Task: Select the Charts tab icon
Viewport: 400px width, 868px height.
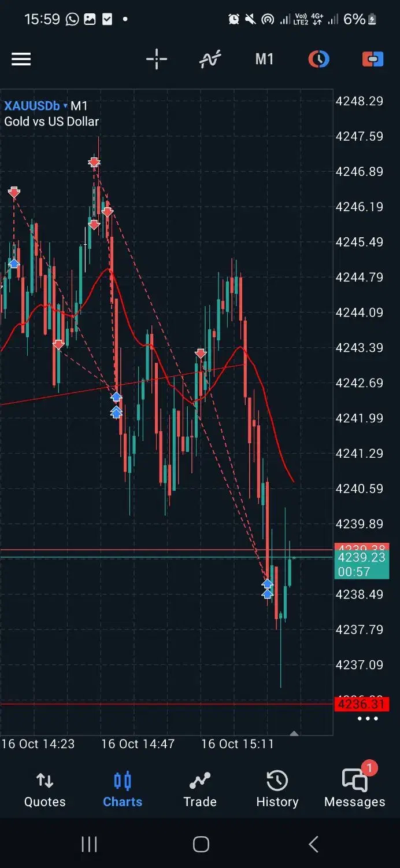Action: [x=123, y=781]
